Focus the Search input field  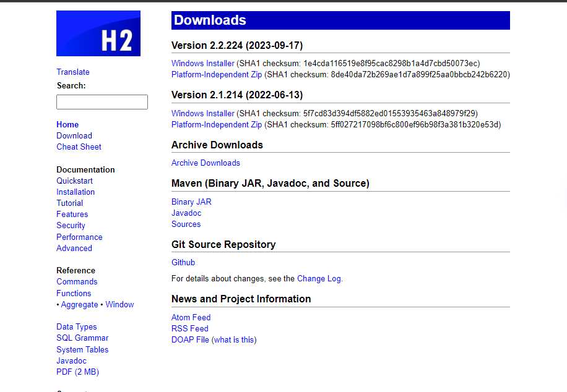click(102, 102)
